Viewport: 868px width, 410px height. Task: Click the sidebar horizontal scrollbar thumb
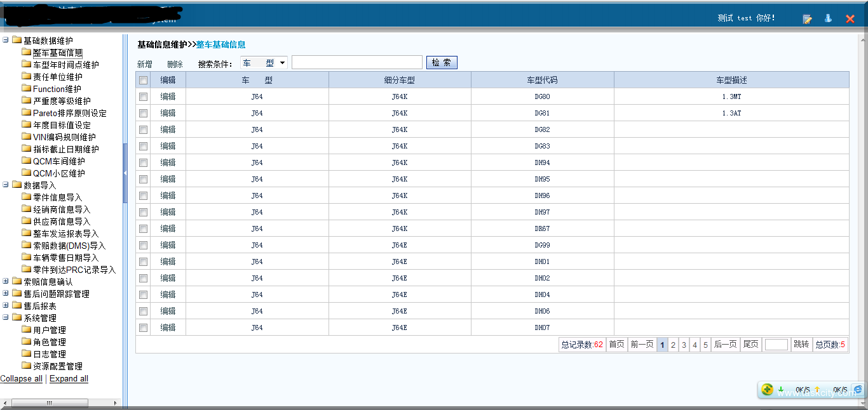50,403
